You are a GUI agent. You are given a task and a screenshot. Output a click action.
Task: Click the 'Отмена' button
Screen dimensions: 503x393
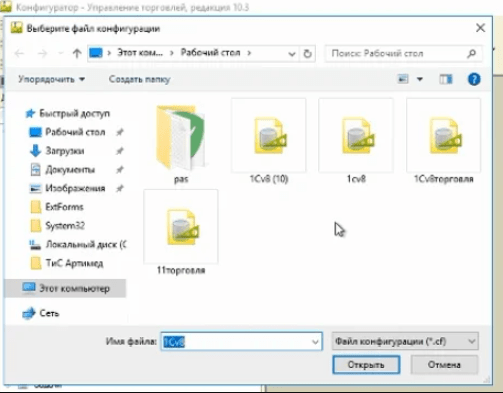[x=444, y=365]
